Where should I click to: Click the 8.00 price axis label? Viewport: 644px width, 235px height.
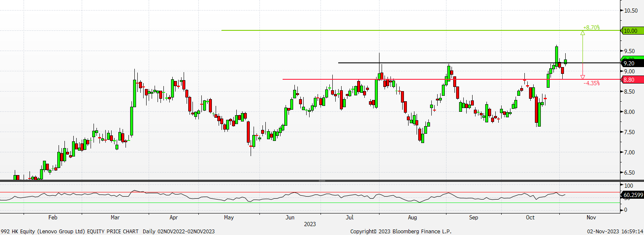click(629, 112)
